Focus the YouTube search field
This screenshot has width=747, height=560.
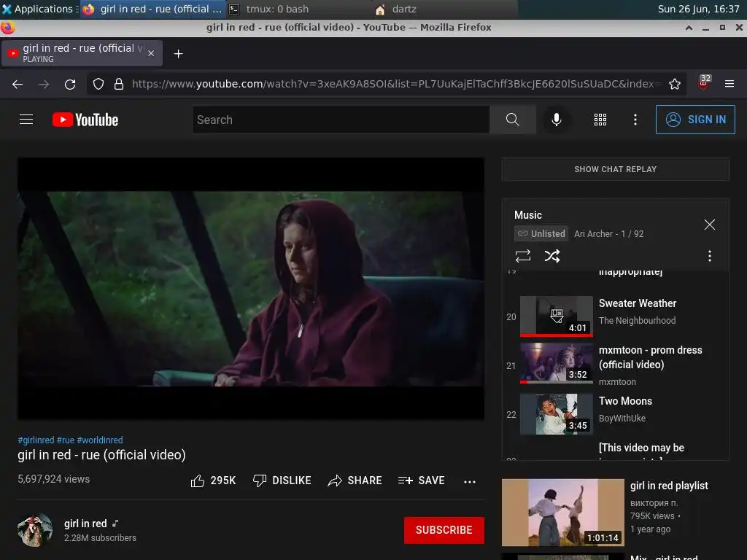(341, 120)
